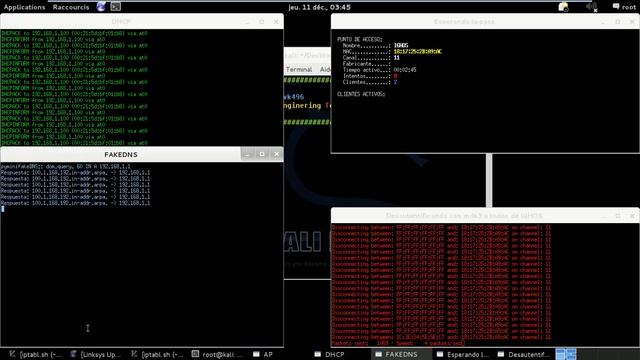The width and height of the screenshot is (640, 360).
Task: Click the CLIENTES ACTIVOS heading
Action: [361, 94]
